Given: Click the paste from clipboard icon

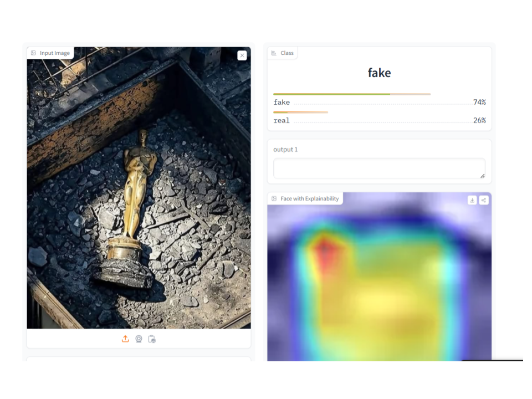Looking at the screenshot, I should pos(152,339).
